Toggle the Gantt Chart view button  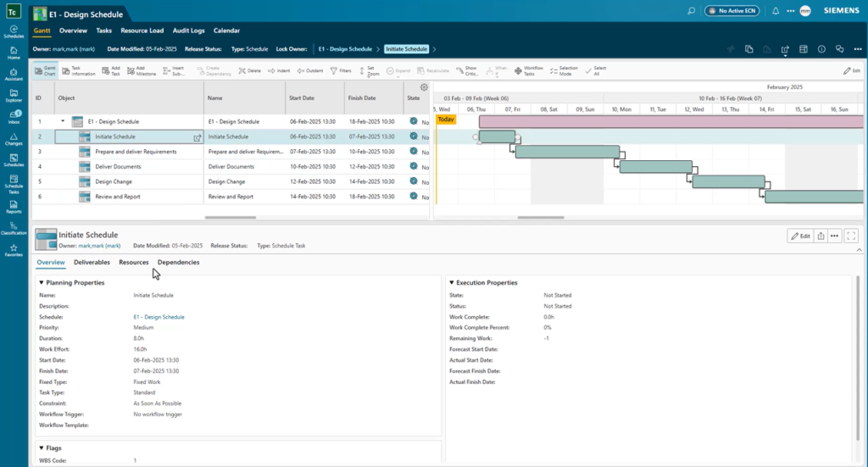pos(45,71)
